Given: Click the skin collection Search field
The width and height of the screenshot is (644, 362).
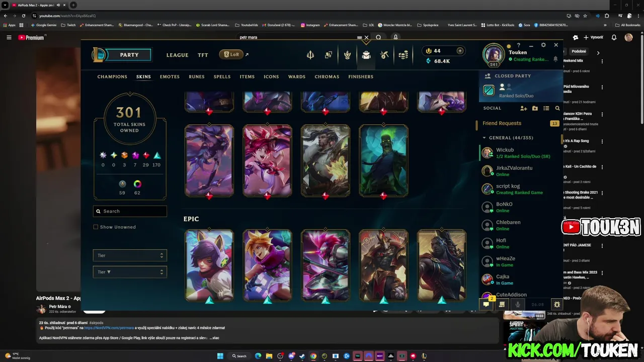Looking at the screenshot, I should (130, 211).
